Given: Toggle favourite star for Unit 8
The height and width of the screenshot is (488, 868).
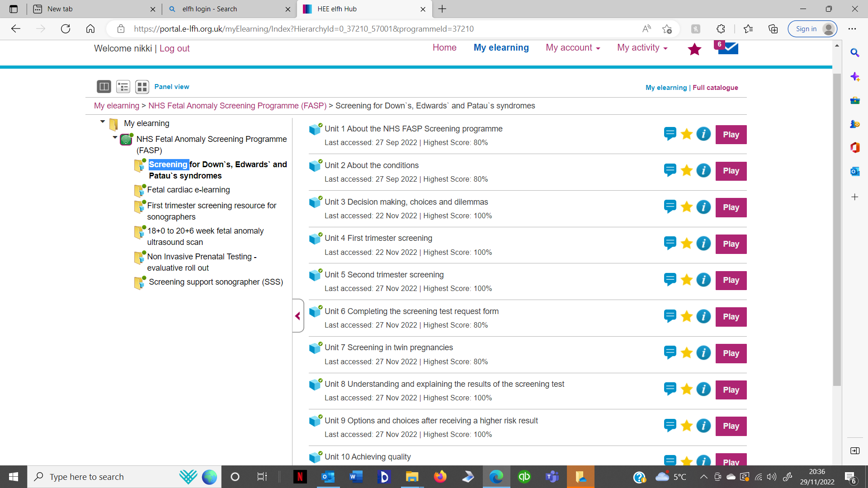Looking at the screenshot, I should click(687, 389).
